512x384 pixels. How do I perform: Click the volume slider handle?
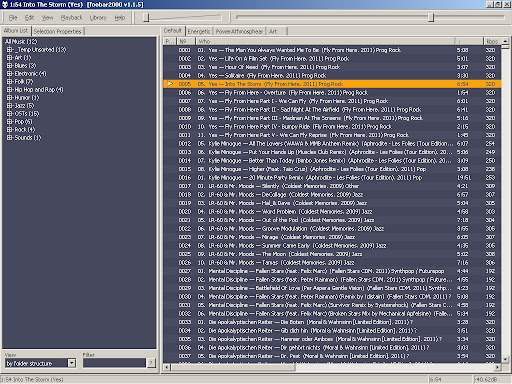[146, 17]
